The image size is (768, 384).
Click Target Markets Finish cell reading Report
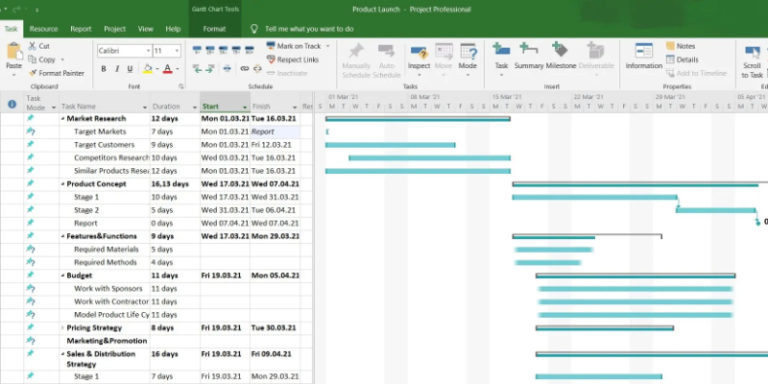click(x=275, y=132)
